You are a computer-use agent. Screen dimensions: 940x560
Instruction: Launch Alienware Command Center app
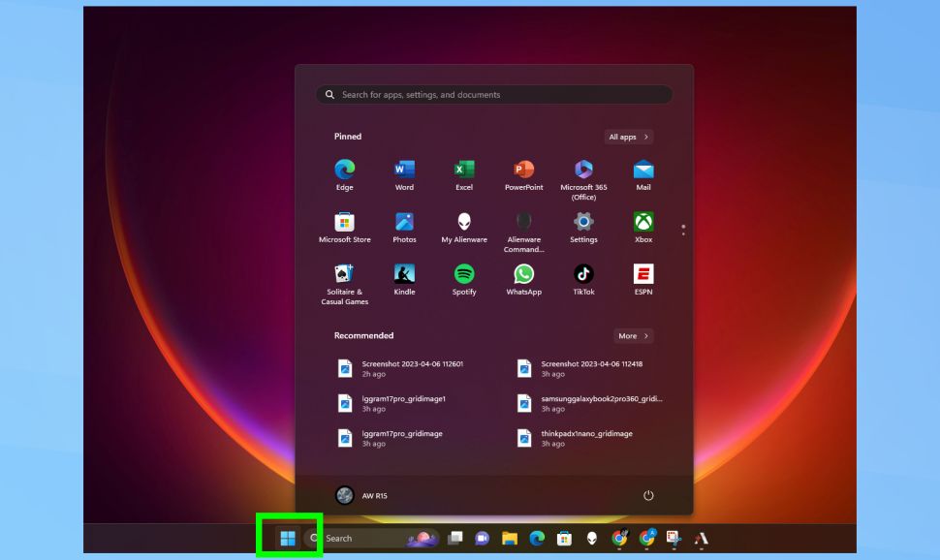point(523,233)
